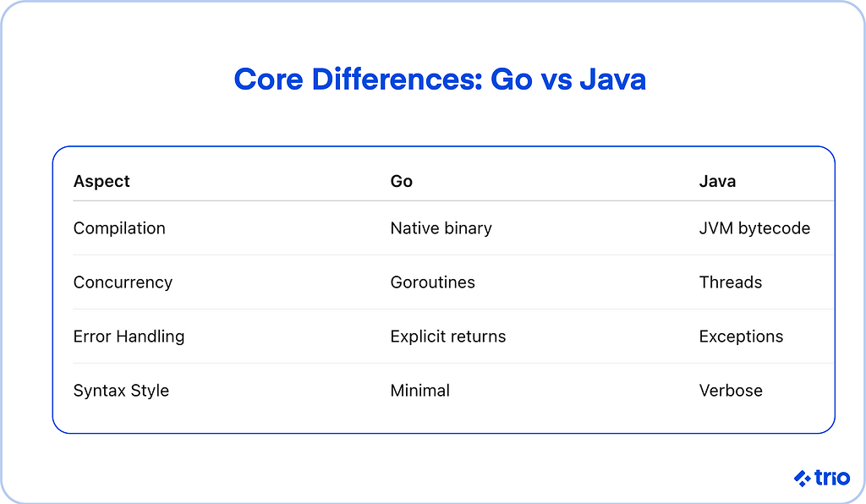Viewport: 866px width, 504px height.
Task: Click the "JVM bytecode" cell
Action: click(x=754, y=228)
